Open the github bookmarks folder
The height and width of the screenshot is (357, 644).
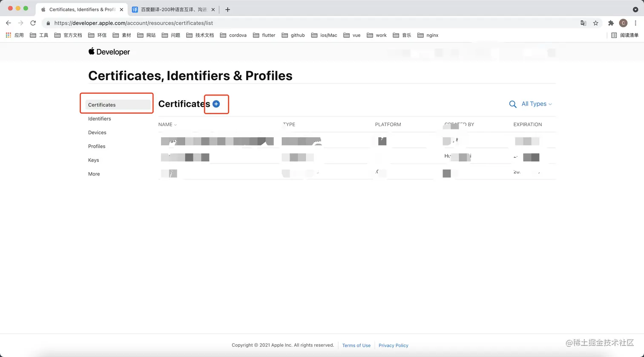coord(293,35)
